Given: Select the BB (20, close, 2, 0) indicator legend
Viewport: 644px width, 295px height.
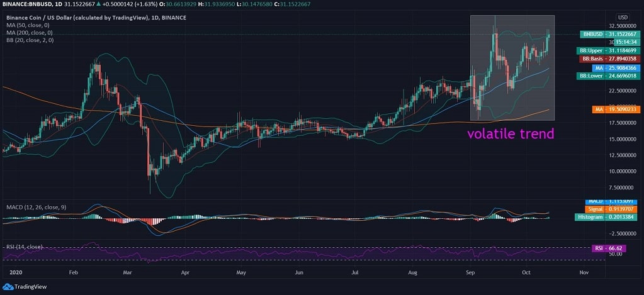Looking at the screenshot, I should (30, 40).
